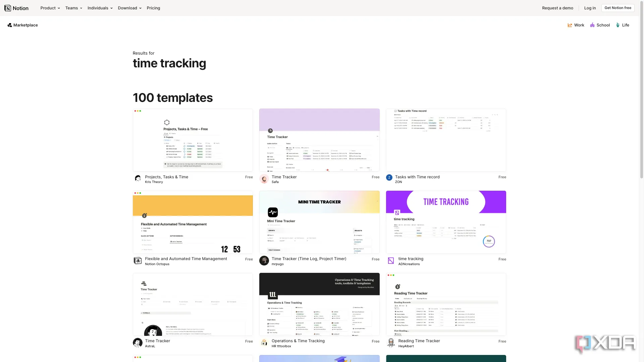The width and height of the screenshot is (644, 362).
Task: Open AstraL creator avatar
Action: coord(138,343)
